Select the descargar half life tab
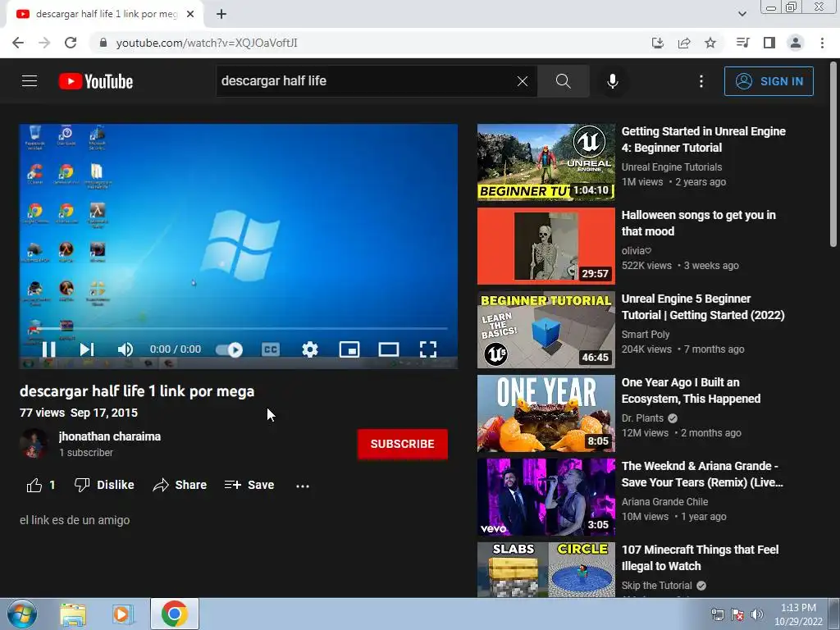This screenshot has height=630, width=840. tap(105, 15)
